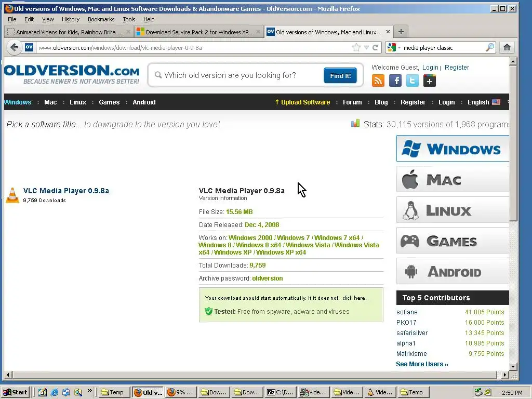Open the URL history dropdown arrow

click(366, 47)
